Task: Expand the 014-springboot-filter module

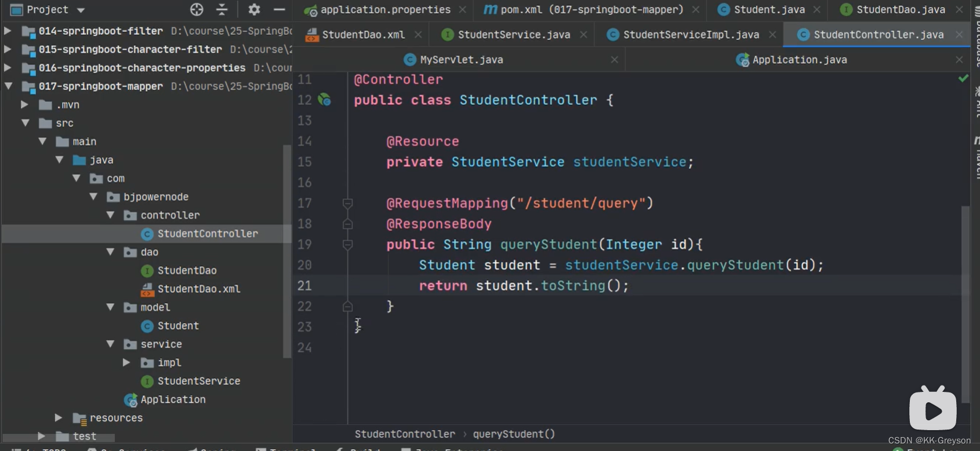Action: coord(8,31)
